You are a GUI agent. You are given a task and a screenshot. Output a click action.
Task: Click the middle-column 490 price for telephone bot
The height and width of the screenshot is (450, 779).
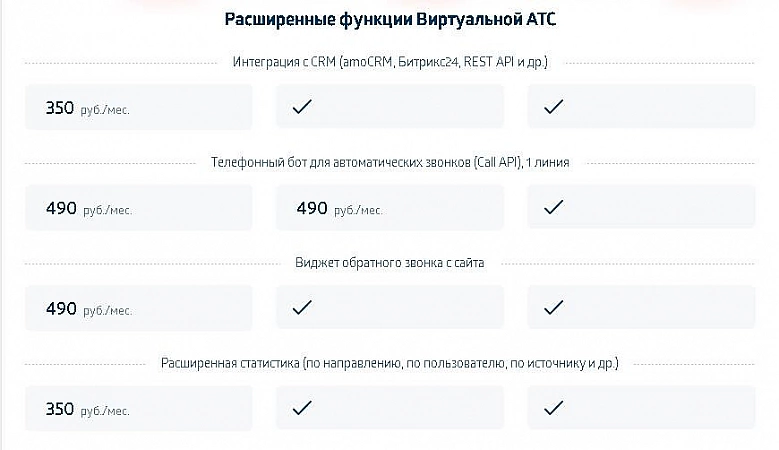312,208
